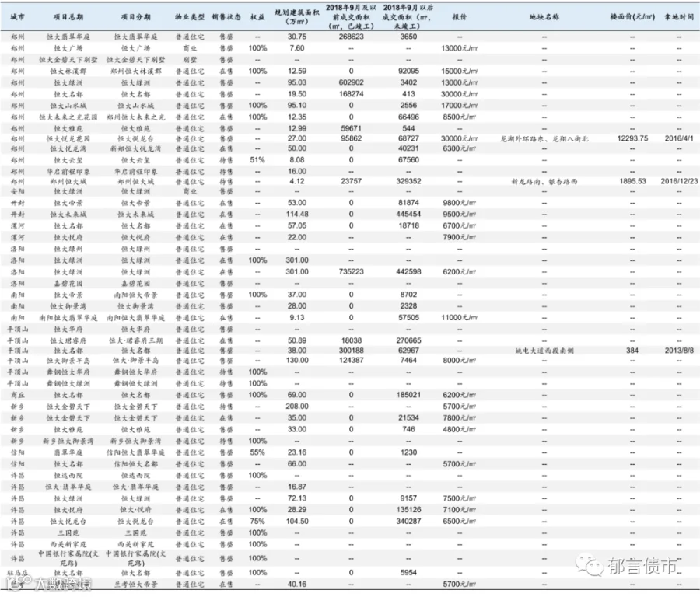Viewport: 700px width, 597px height.
Task: Click the price cell 4800元/㎡
Action: coord(460,429)
